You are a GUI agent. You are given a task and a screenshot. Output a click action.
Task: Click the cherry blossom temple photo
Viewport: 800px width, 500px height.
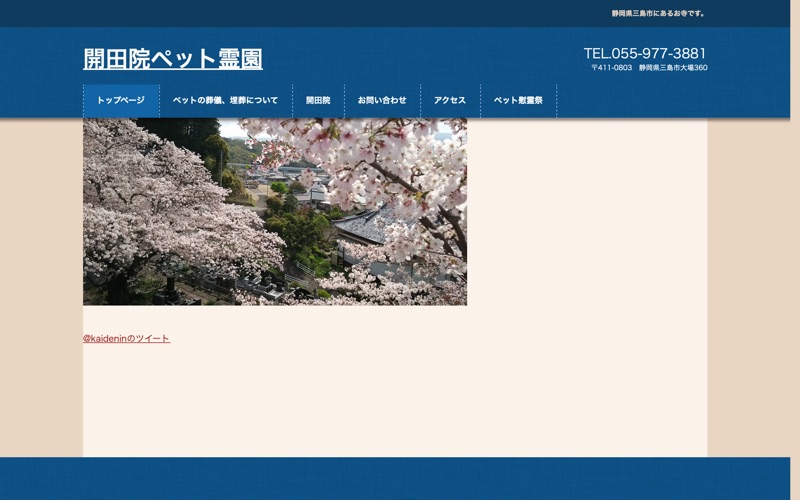pos(275,212)
